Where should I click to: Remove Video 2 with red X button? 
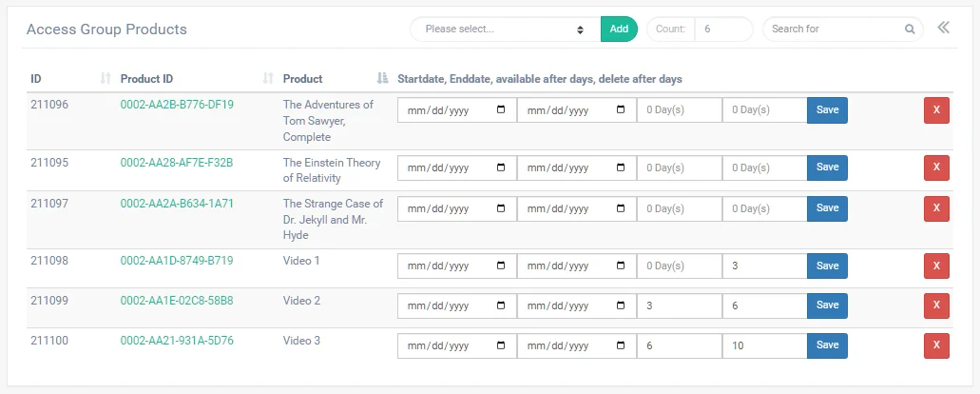click(936, 305)
